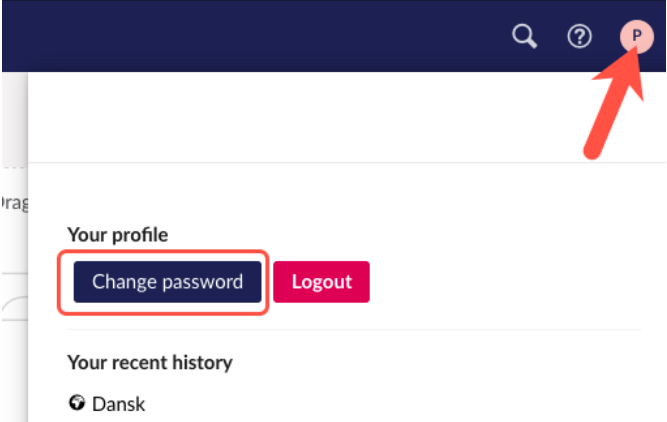Click the red arrow annotation pointing at avatar

click(615, 104)
